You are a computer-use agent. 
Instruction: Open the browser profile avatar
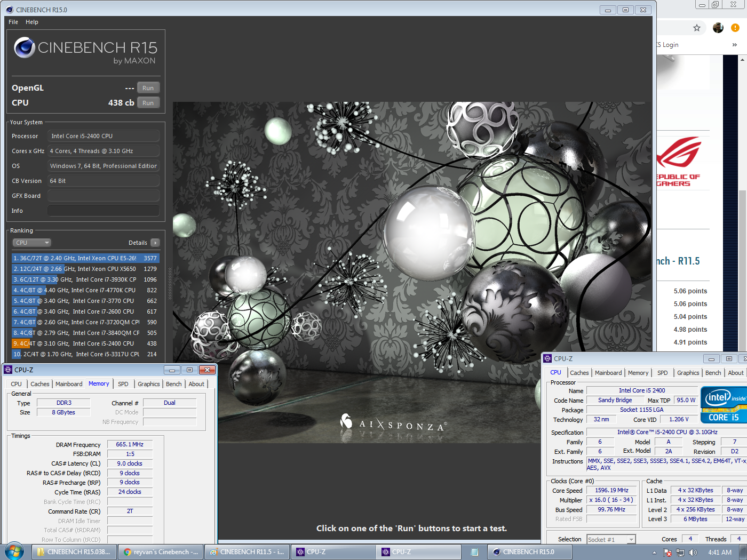tap(718, 28)
